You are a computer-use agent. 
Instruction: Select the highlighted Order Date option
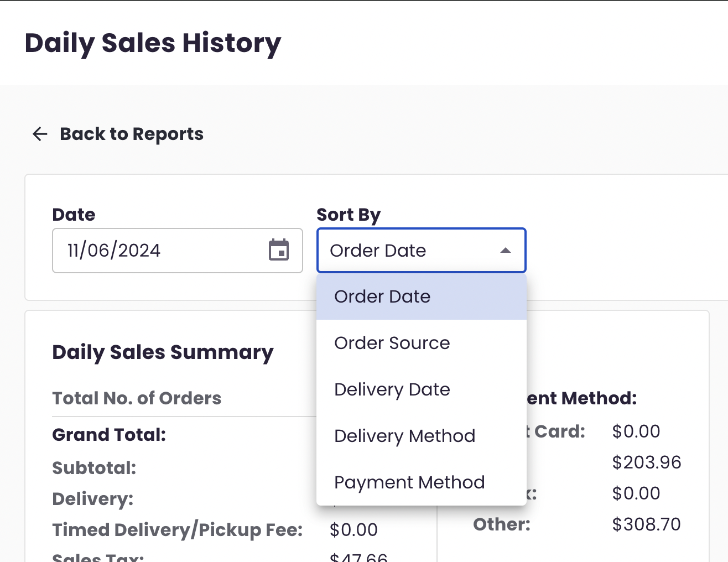click(382, 296)
